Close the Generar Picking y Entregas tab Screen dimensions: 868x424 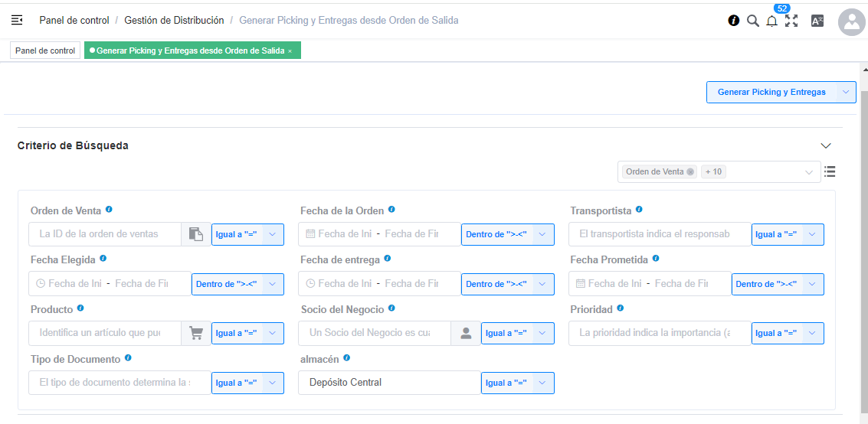pyautogui.click(x=290, y=51)
